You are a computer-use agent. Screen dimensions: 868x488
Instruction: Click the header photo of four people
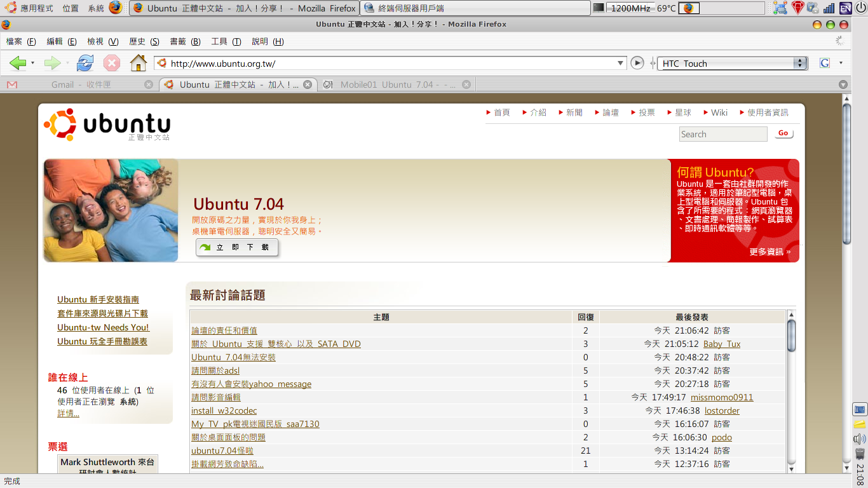tap(111, 210)
